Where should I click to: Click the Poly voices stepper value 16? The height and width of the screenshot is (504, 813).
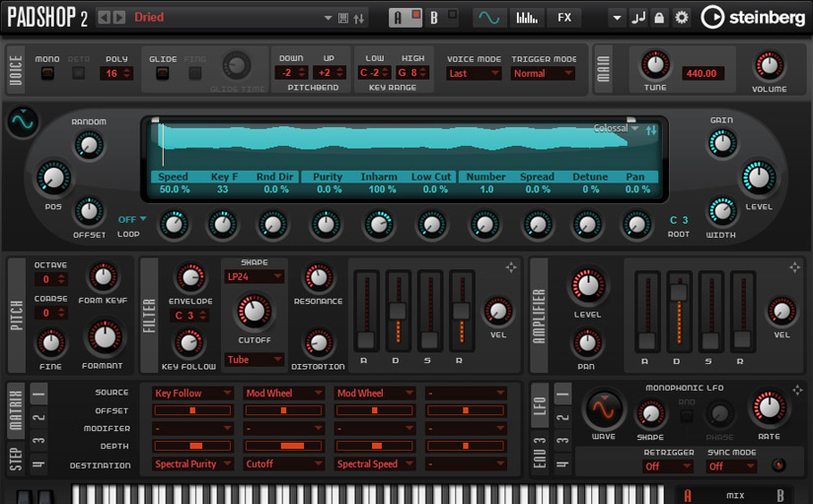click(116, 73)
